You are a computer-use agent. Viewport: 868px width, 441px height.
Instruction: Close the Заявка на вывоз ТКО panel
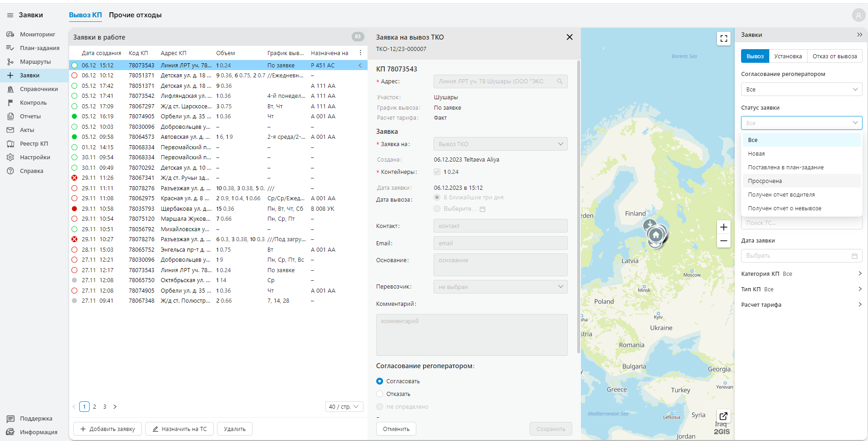[x=569, y=37]
